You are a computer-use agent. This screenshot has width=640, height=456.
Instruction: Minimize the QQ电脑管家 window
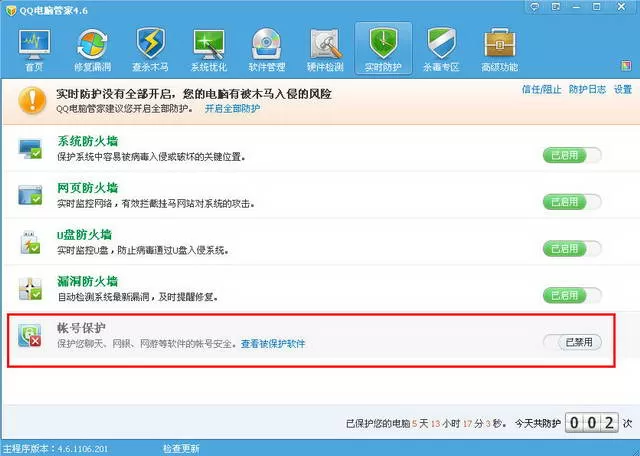tap(576, 7)
